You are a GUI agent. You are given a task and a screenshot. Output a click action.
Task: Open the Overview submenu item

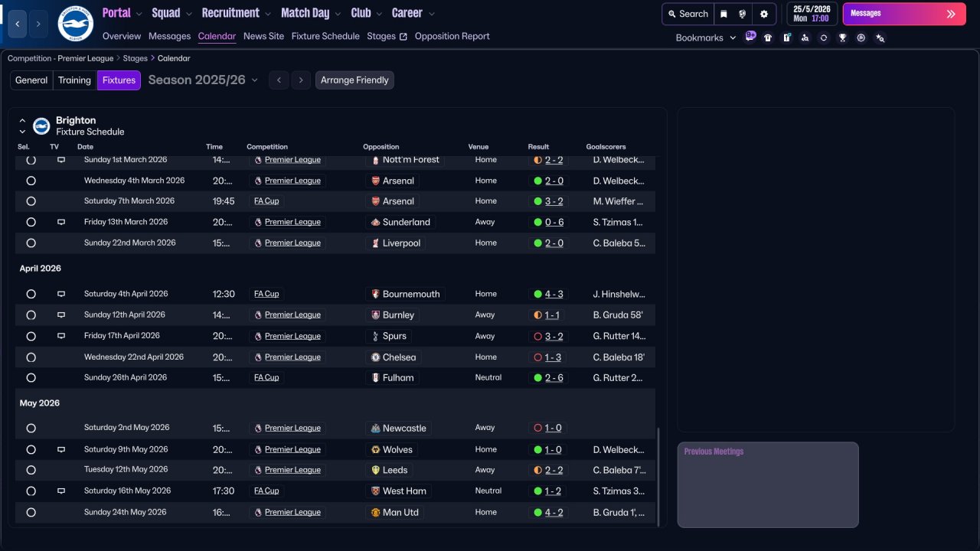click(x=122, y=36)
